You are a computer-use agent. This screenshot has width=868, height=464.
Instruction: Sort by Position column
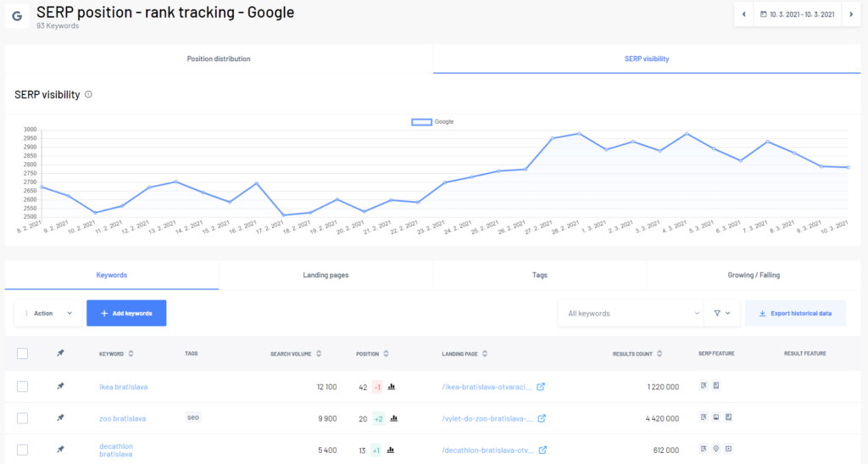[x=372, y=354]
